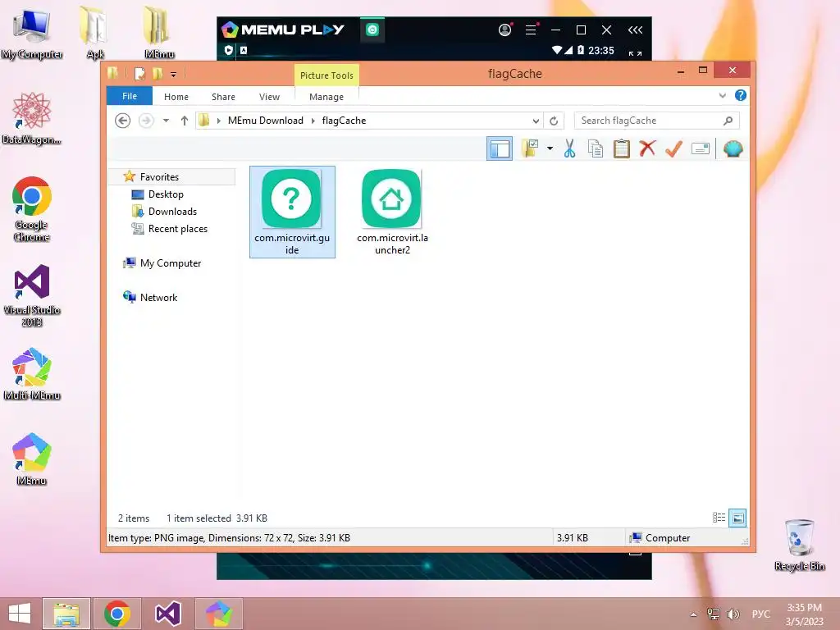Open My Computer desktop icon
Screen dimensions: 840x630
coord(32,34)
